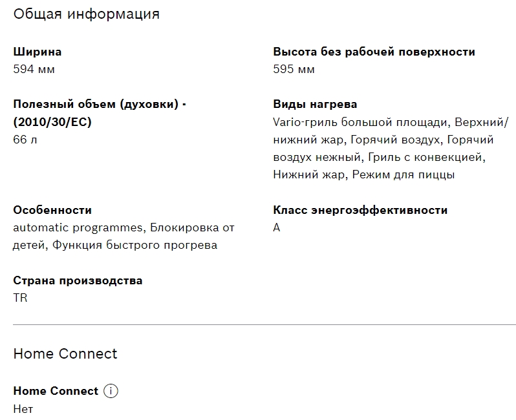516x420 pixels.
Task: Click the country code "TR"
Action: [20, 298]
